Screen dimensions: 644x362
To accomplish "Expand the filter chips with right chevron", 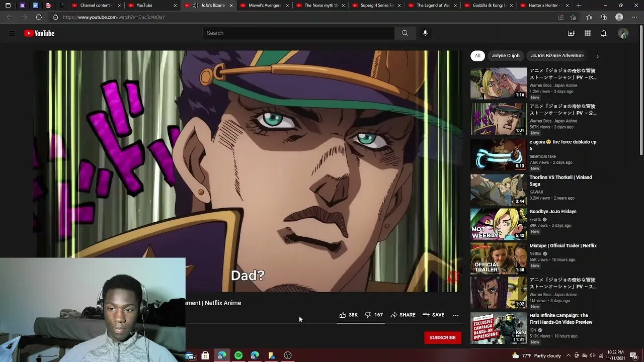I will [597, 56].
